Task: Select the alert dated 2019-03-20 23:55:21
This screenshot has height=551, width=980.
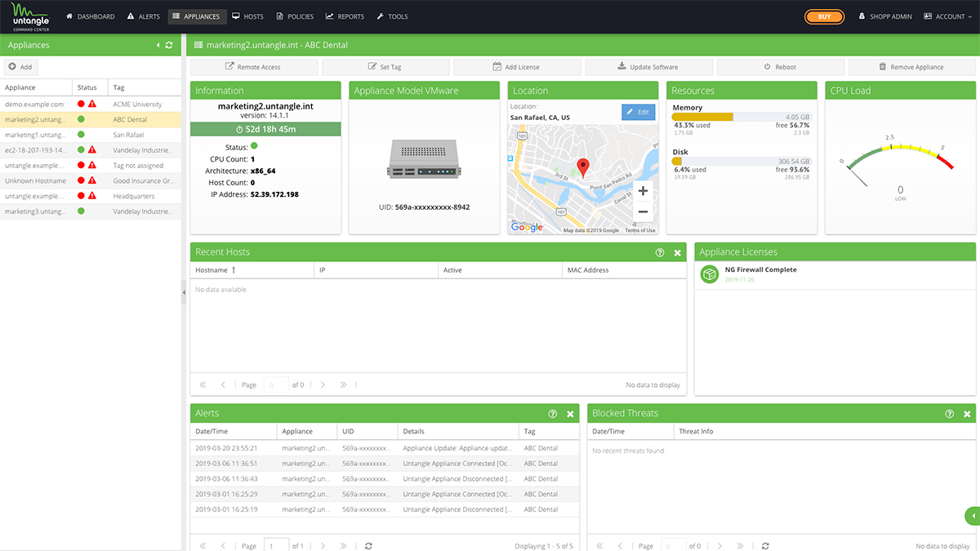Action: coord(385,448)
